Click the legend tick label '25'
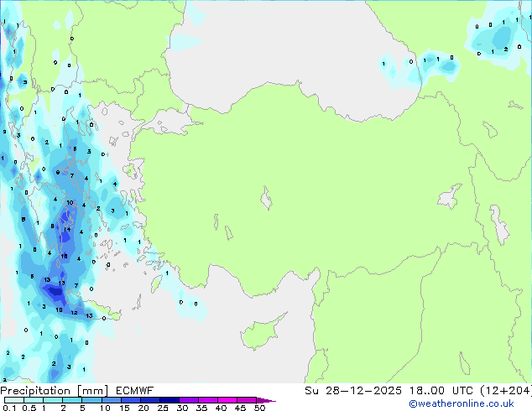Viewport: 532px width, 411px height. coord(163,408)
